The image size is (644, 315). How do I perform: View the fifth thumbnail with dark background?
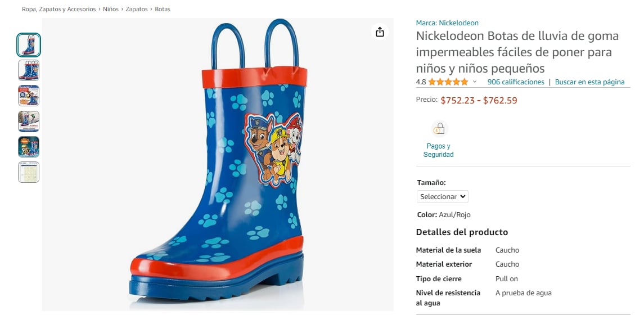[29, 146]
